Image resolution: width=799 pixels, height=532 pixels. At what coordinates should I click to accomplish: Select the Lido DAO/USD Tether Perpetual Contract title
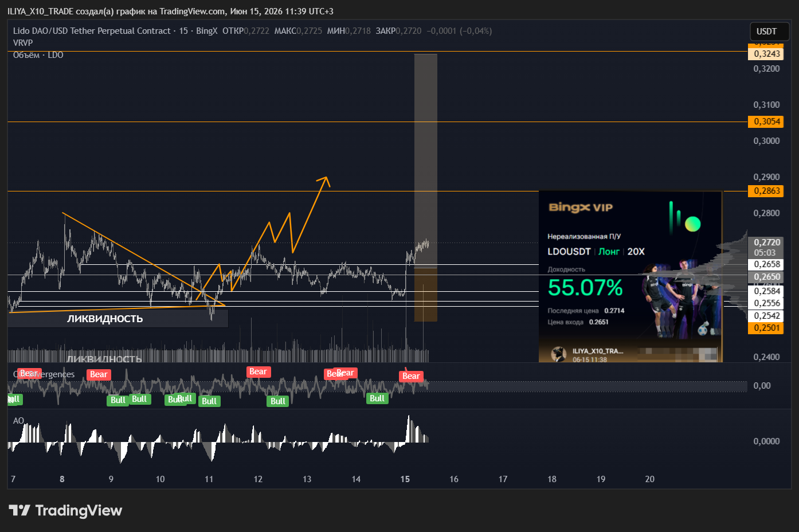(x=92, y=31)
